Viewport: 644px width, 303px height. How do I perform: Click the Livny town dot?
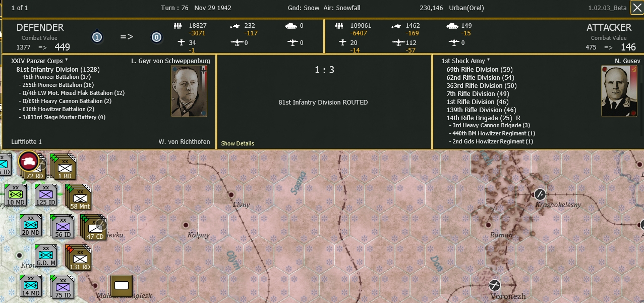(231, 194)
